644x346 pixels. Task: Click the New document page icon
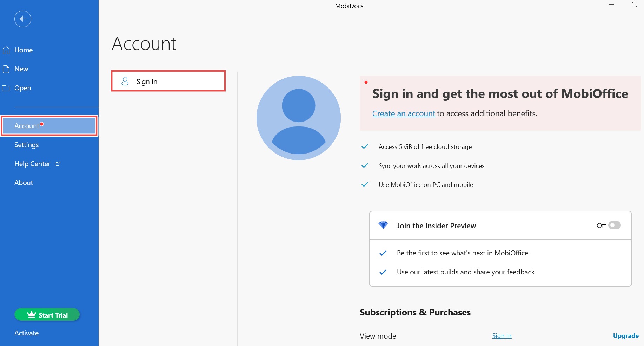point(6,69)
